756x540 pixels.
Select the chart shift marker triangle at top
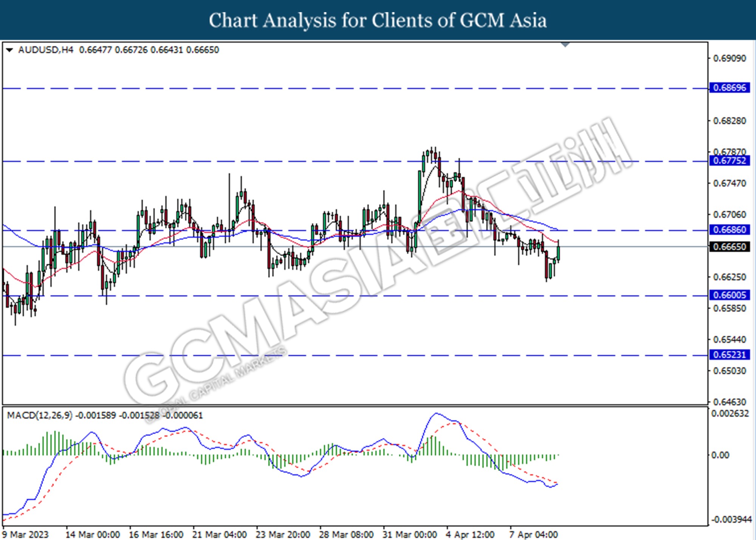565,45
